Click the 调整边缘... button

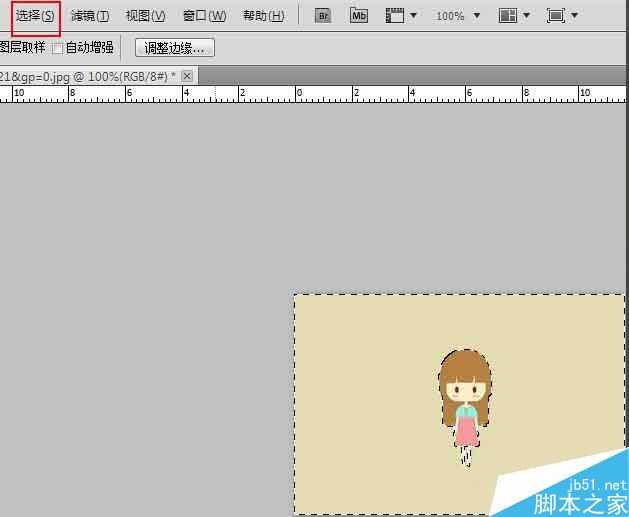[x=175, y=47]
